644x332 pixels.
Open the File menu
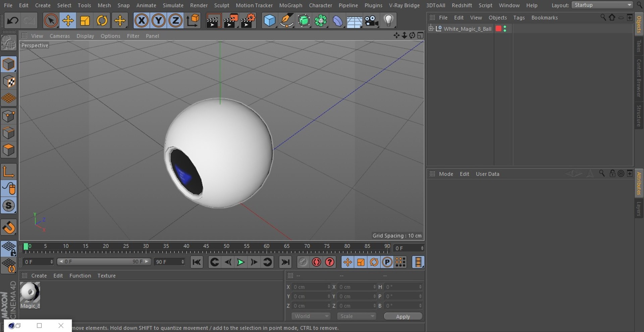pos(8,5)
